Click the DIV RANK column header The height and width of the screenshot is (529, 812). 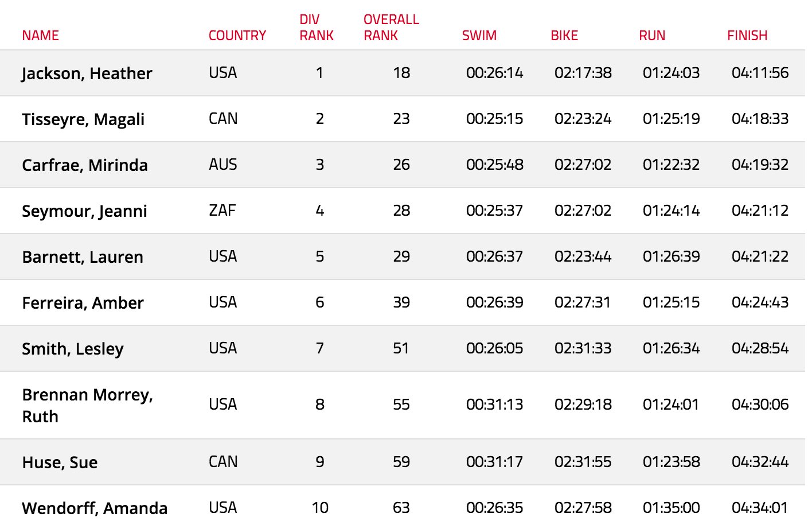317,28
